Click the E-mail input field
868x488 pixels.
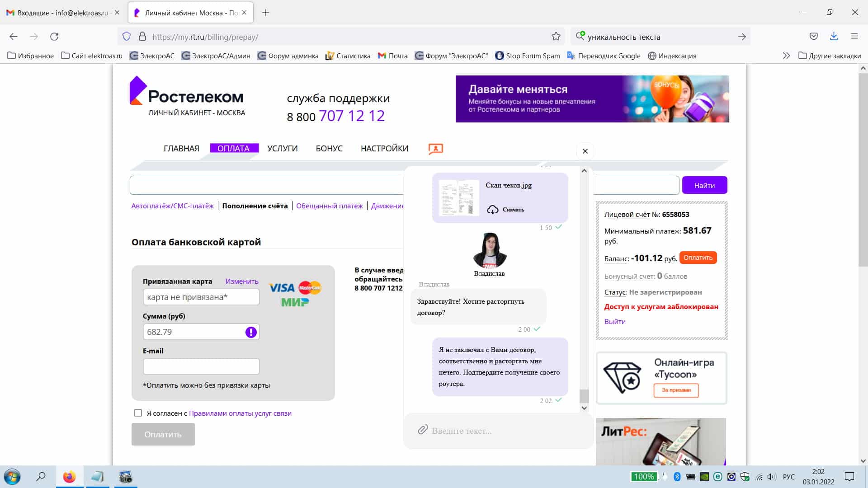coord(201,366)
